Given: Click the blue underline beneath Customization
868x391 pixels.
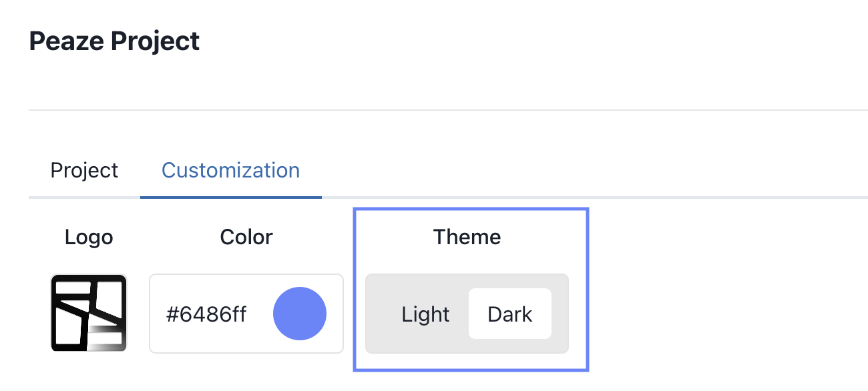Looking at the screenshot, I should (x=230, y=198).
